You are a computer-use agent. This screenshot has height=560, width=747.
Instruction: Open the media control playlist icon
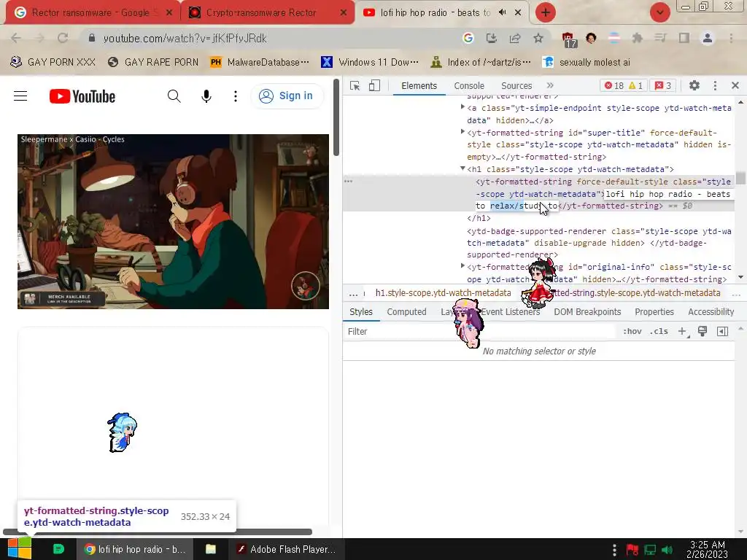[x=660, y=38]
